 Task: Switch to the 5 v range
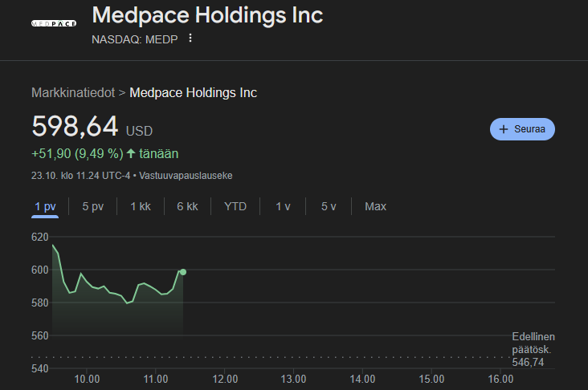tap(329, 206)
